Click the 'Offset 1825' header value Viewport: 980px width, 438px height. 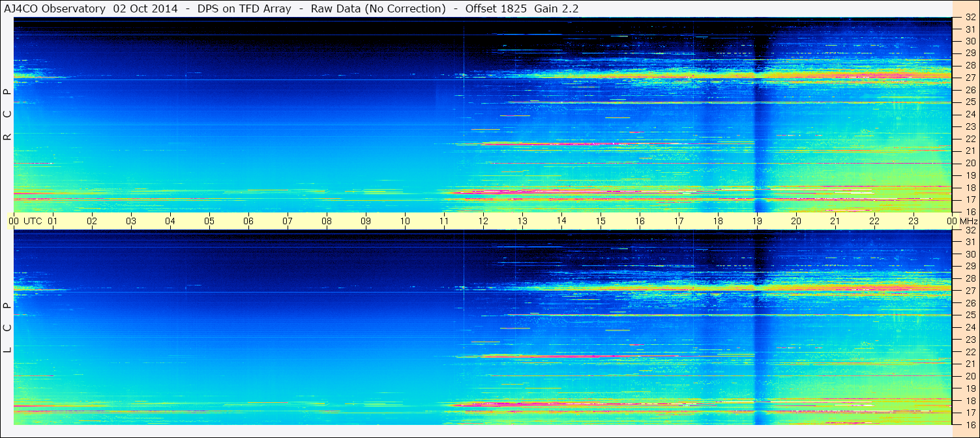click(x=496, y=8)
